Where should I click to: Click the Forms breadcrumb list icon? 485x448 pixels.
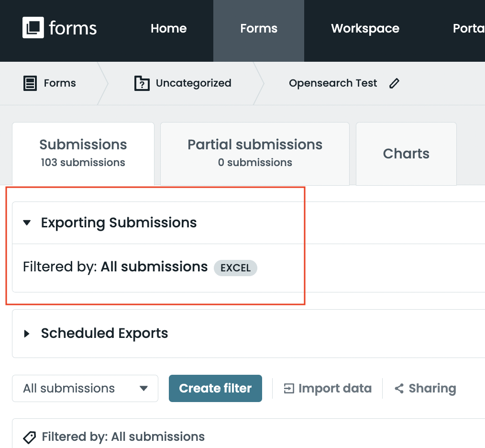(30, 83)
